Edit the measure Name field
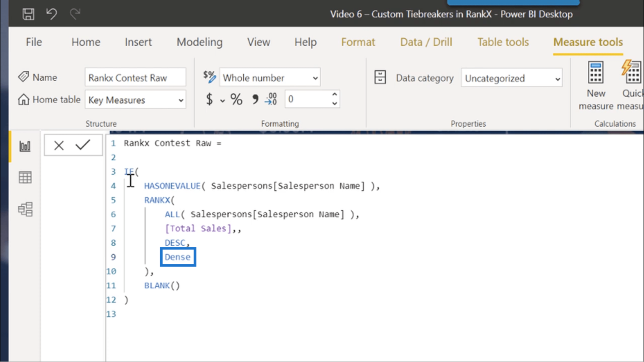 (135, 78)
